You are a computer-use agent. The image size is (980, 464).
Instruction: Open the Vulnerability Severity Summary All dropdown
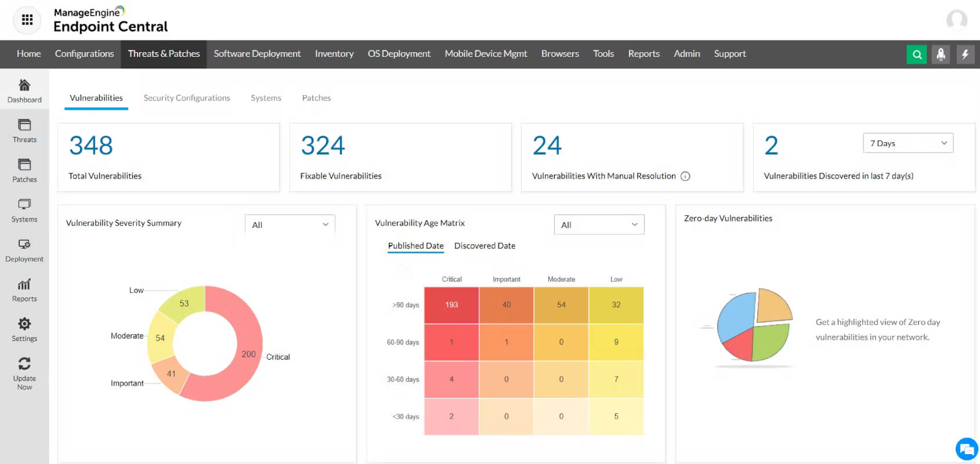pos(290,225)
